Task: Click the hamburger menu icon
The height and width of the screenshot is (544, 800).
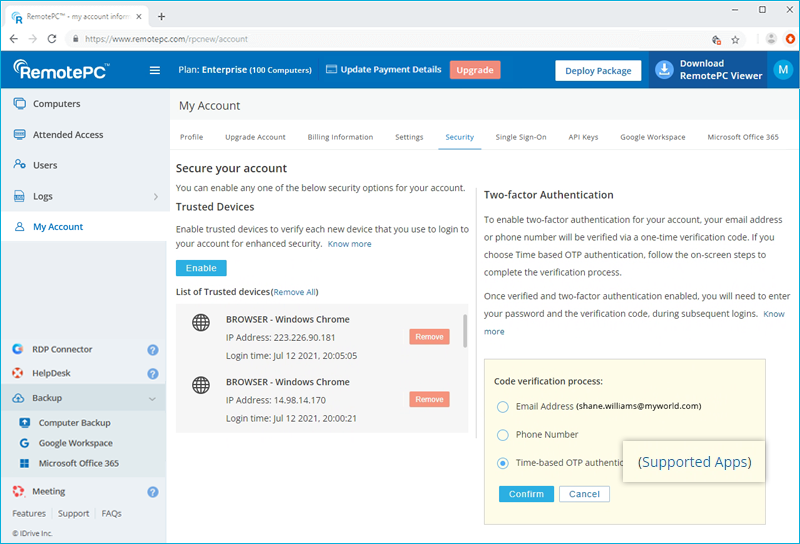Action: coord(154,70)
